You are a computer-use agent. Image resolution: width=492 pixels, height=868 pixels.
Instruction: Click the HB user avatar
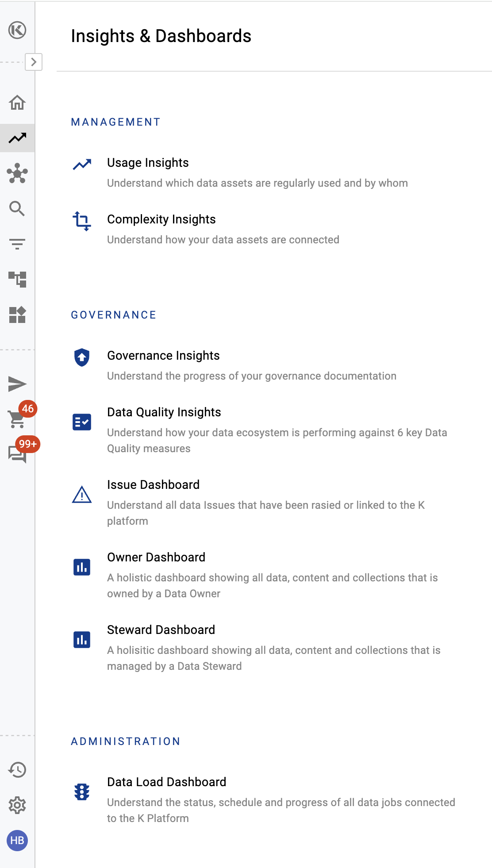click(x=17, y=841)
